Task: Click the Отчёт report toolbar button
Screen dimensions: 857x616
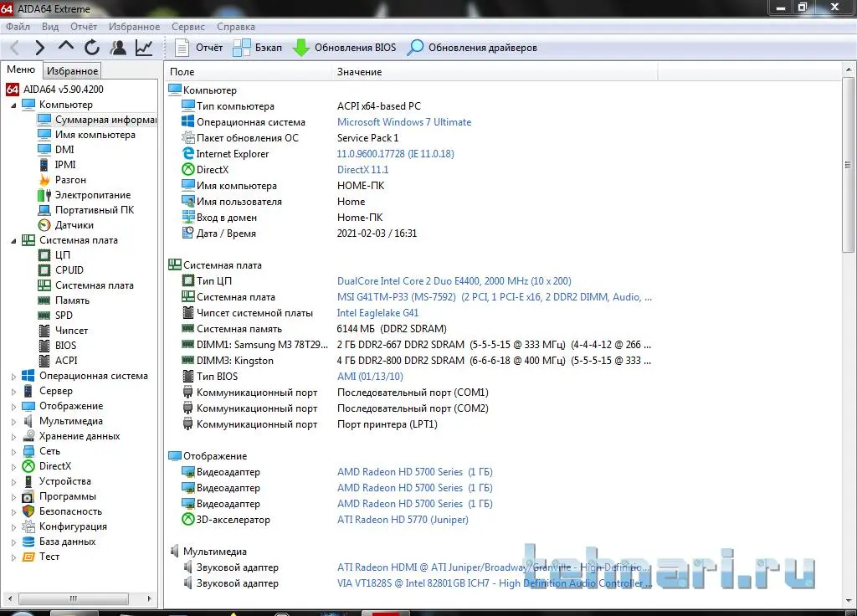Action: point(199,48)
